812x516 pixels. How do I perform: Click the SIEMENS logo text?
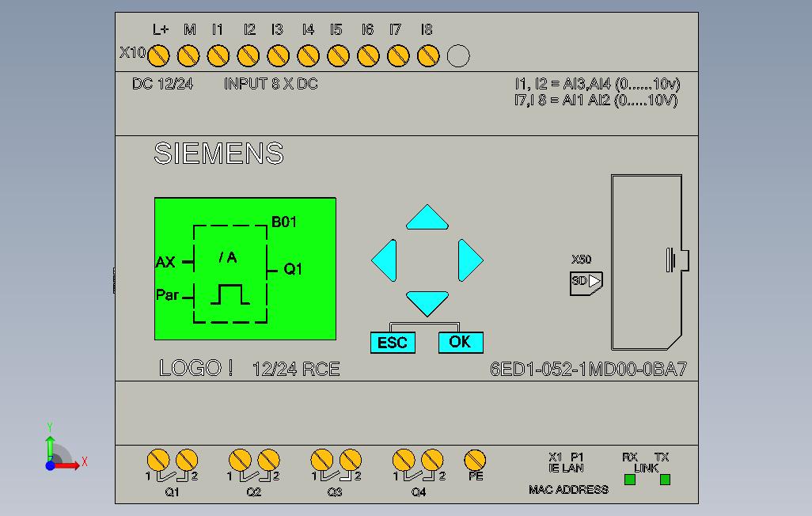click(x=219, y=154)
